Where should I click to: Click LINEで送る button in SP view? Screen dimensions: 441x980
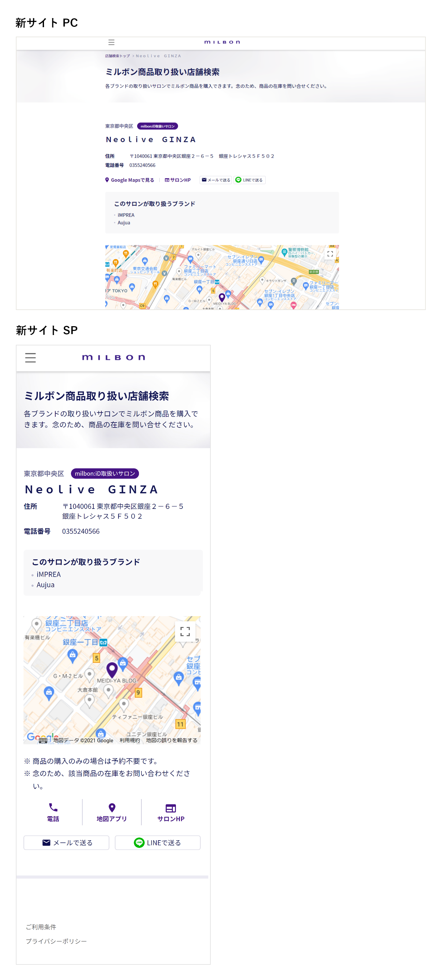pyautogui.click(x=158, y=843)
